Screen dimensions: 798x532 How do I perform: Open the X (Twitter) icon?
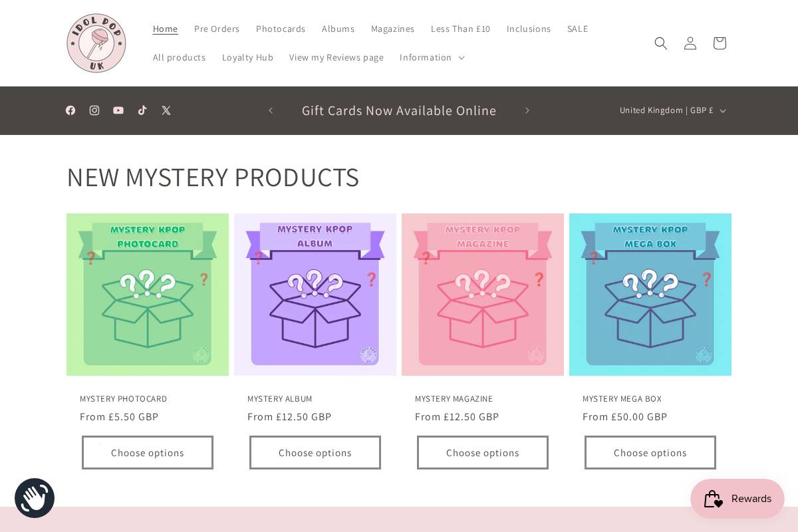tap(166, 110)
